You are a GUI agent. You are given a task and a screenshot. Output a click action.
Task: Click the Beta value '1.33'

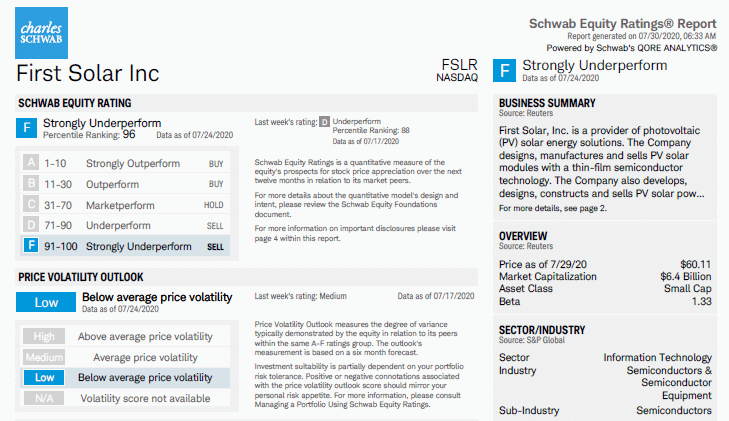pyautogui.click(x=702, y=301)
